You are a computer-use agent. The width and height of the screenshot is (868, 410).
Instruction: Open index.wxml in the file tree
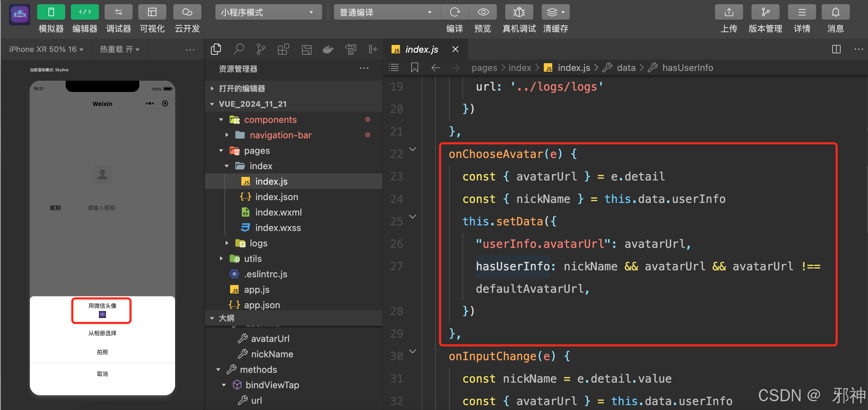pos(278,212)
